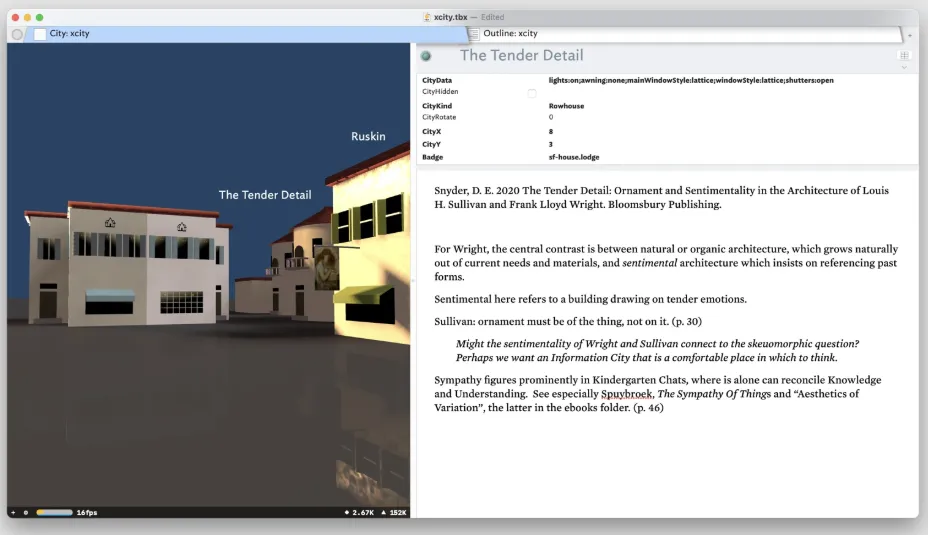Viewport: 928px width, 535px height.
Task: Click the green awning on the yellow building
Action: (363, 294)
